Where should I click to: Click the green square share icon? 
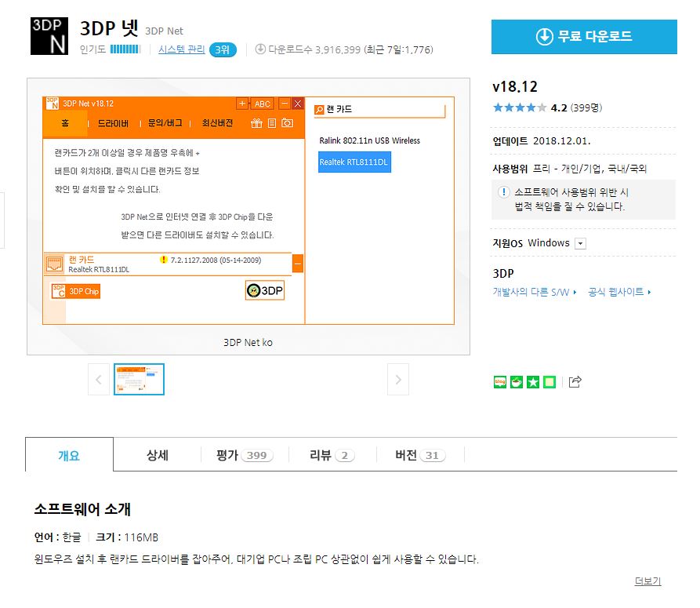(x=549, y=382)
